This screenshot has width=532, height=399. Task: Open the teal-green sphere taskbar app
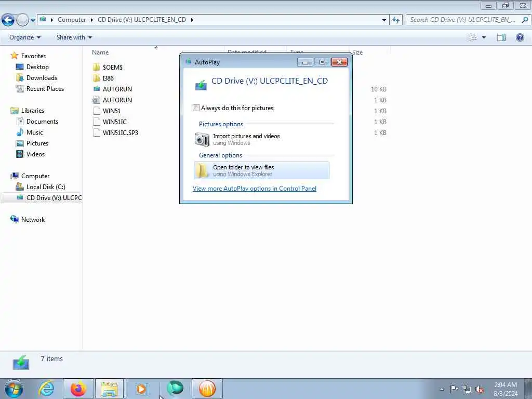tap(175, 389)
